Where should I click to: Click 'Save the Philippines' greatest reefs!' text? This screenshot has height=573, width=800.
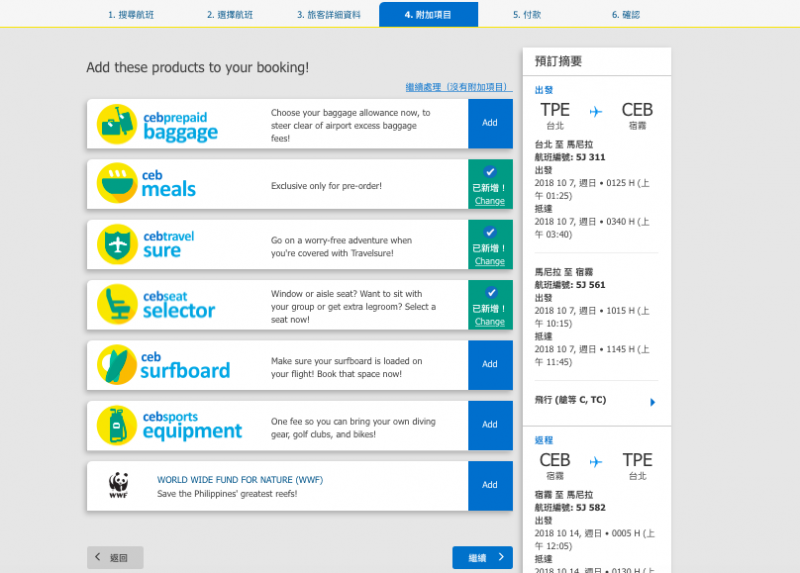[227, 493]
